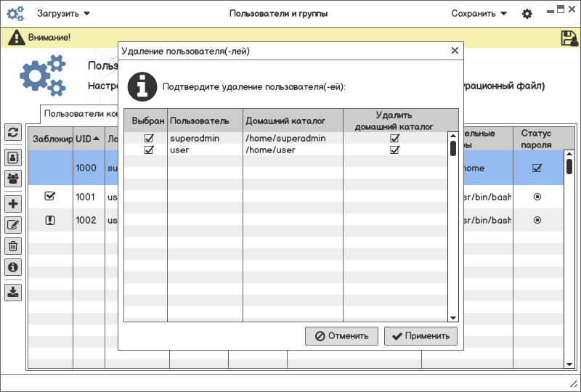Toggle password status checkbox for UID 1000

point(537,168)
